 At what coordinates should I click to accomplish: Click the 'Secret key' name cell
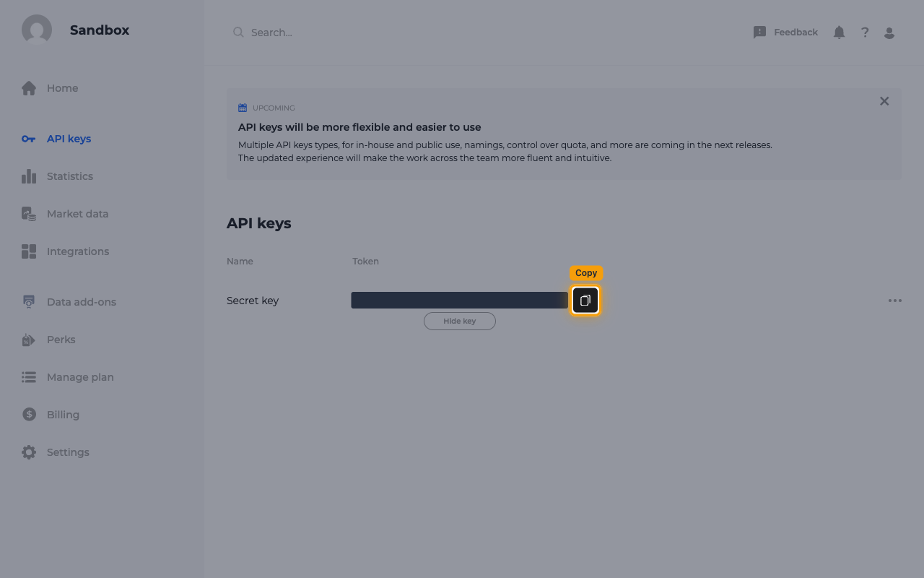(x=253, y=301)
